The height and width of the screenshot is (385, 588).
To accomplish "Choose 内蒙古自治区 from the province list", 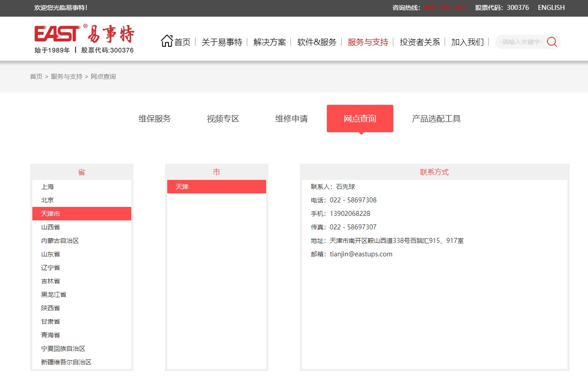I will pyautogui.click(x=82, y=241).
